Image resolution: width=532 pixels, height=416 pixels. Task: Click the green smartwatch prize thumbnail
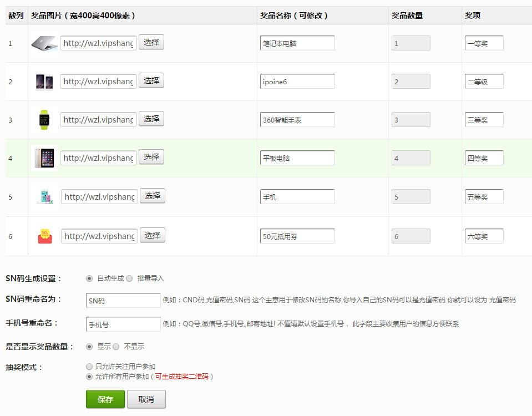click(x=44, y=120)
